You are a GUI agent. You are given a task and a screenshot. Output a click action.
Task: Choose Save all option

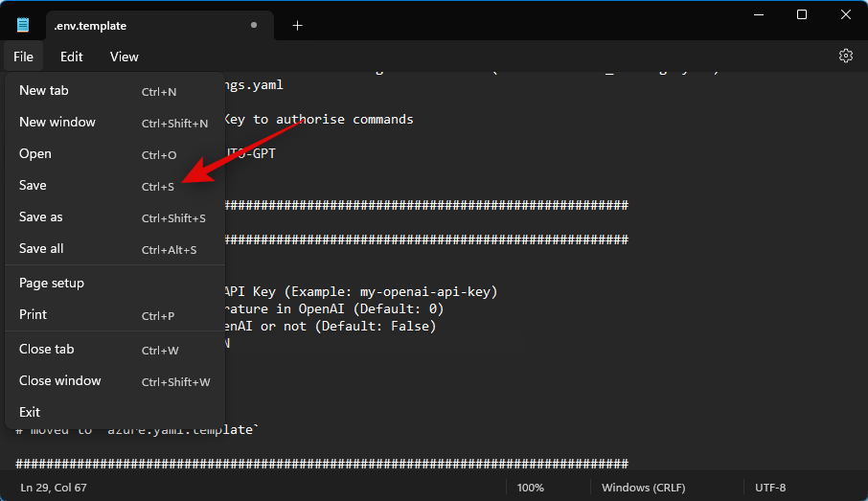coord(115,248)
